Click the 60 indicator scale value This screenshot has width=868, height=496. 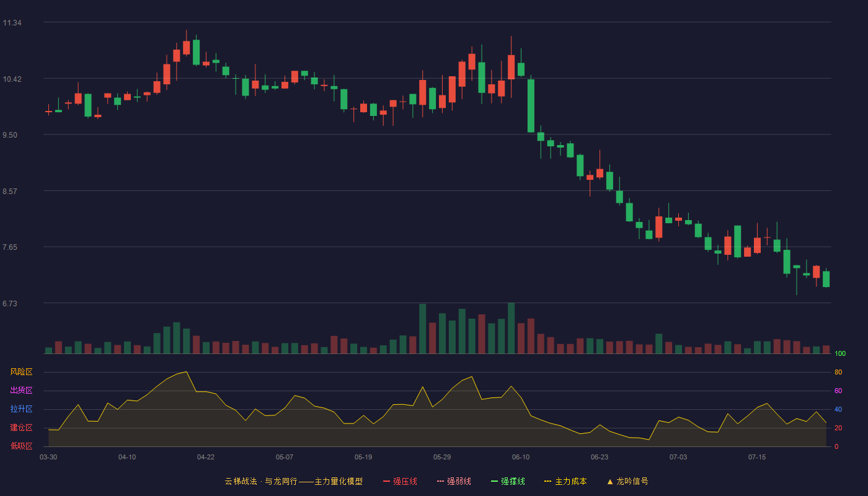(x=838, y=391)
